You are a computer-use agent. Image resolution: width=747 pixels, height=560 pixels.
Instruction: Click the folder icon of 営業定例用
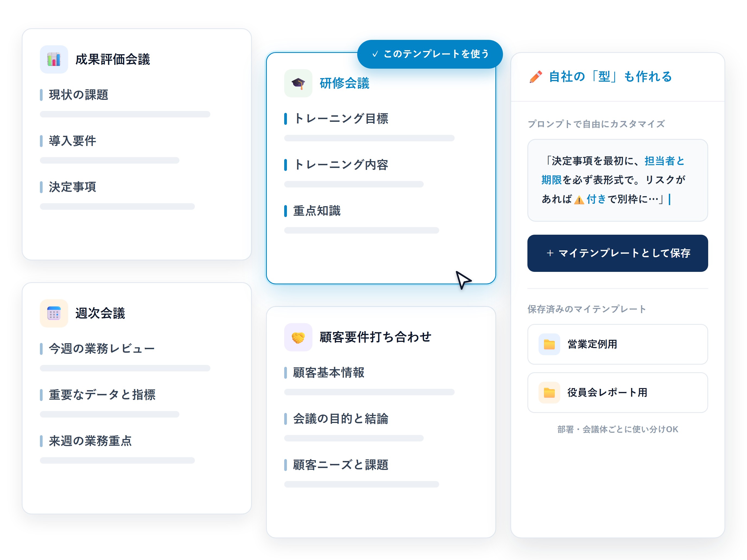tap(549, 344)
